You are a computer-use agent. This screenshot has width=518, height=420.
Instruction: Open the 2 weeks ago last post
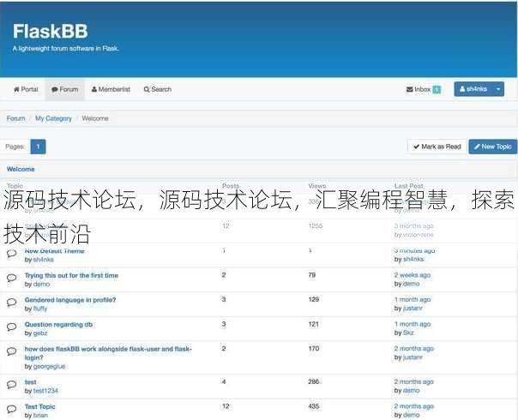(413, 275)
